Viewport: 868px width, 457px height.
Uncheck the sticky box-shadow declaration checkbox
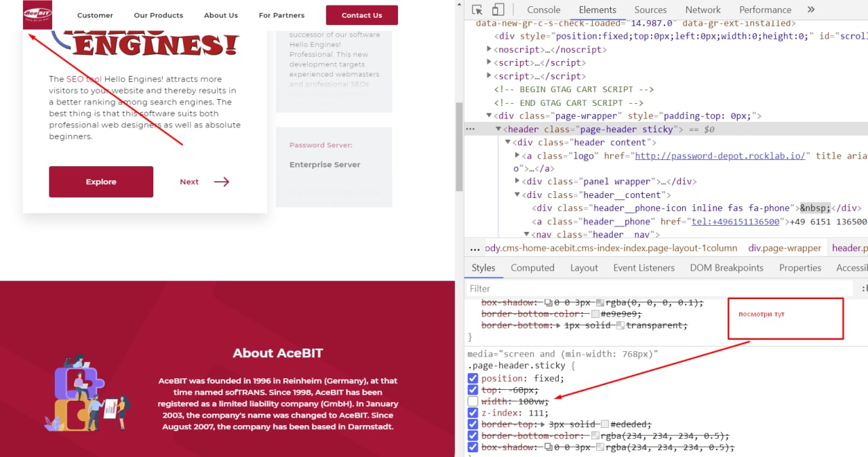pyautogui.click(x=473, y=448)
